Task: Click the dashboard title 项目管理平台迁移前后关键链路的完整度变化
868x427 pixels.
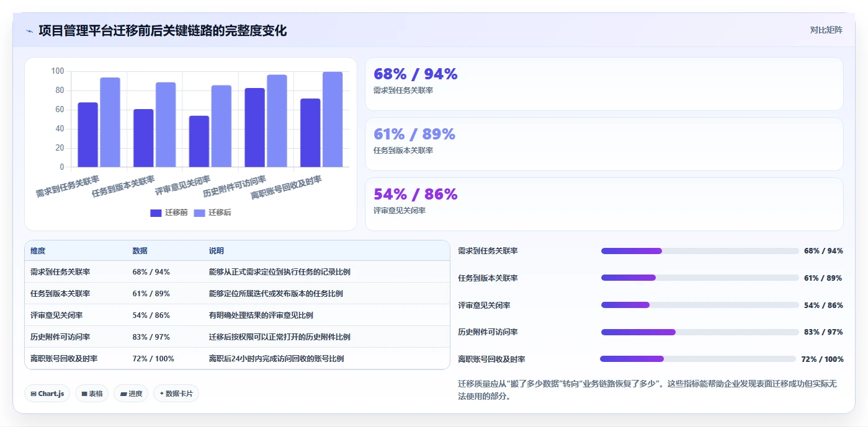Action: pos(163,30)
